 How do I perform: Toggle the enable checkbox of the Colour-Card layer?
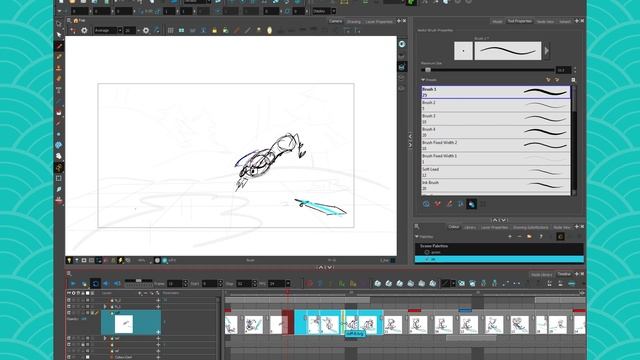coord(69,357)
